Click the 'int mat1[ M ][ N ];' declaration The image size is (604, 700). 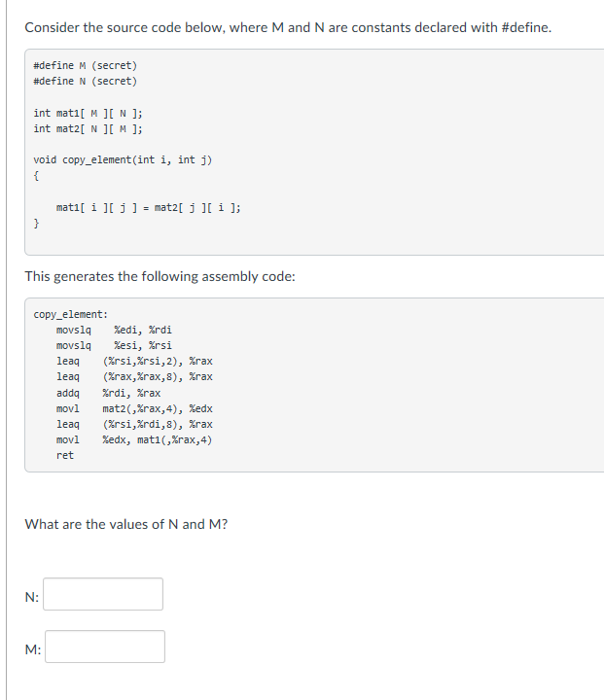pos(88,114)
